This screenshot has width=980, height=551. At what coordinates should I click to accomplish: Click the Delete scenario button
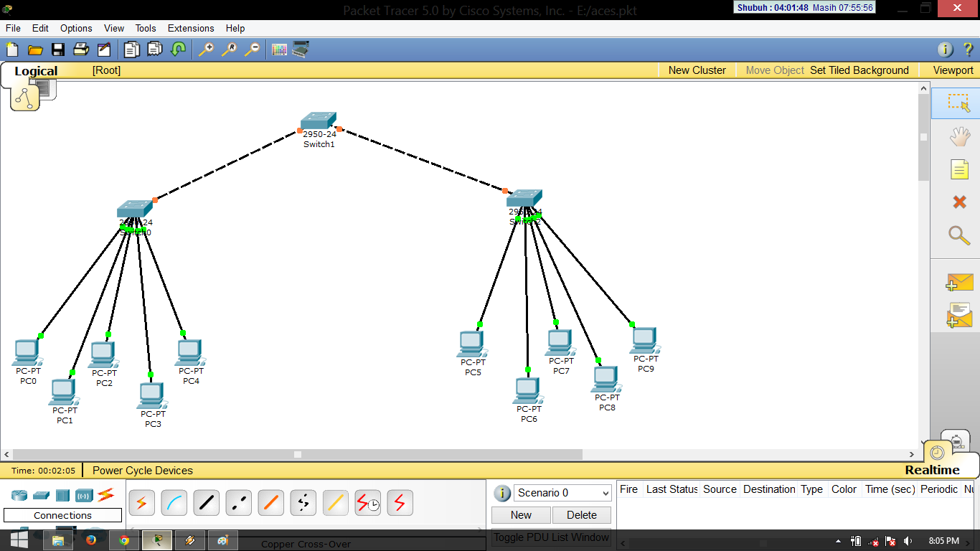pos(582,515)
